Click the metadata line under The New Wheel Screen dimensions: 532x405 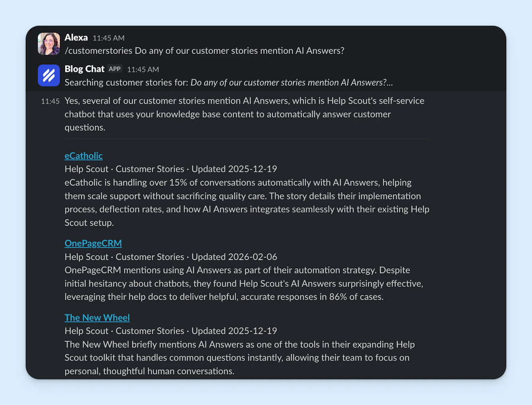170,331
